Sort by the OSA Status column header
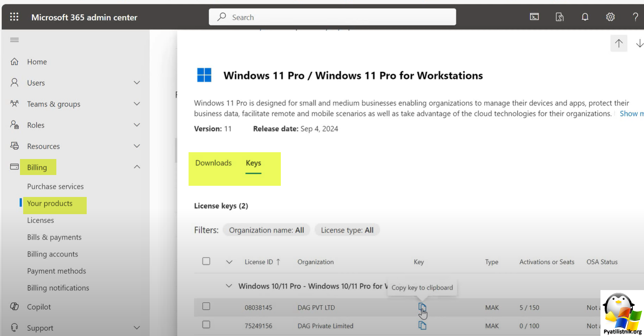The image size is (644, 336). [602, 262]
